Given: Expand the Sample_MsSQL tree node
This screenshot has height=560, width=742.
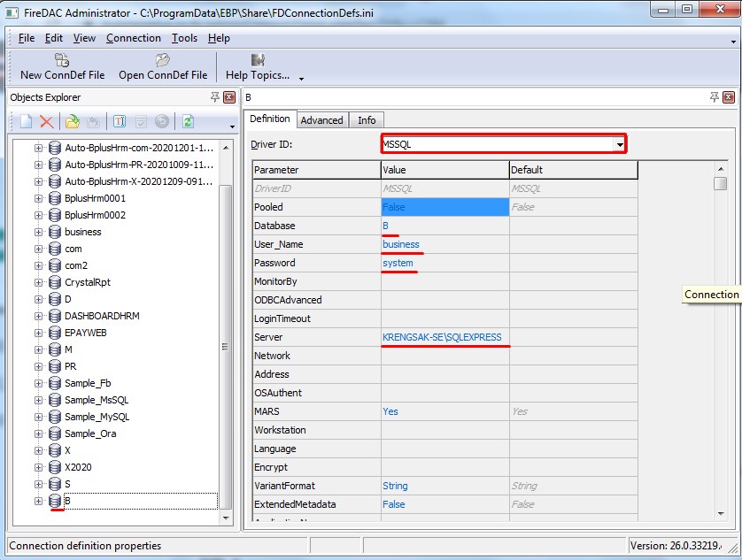Looking at the screenshot, I should [38, 400].
